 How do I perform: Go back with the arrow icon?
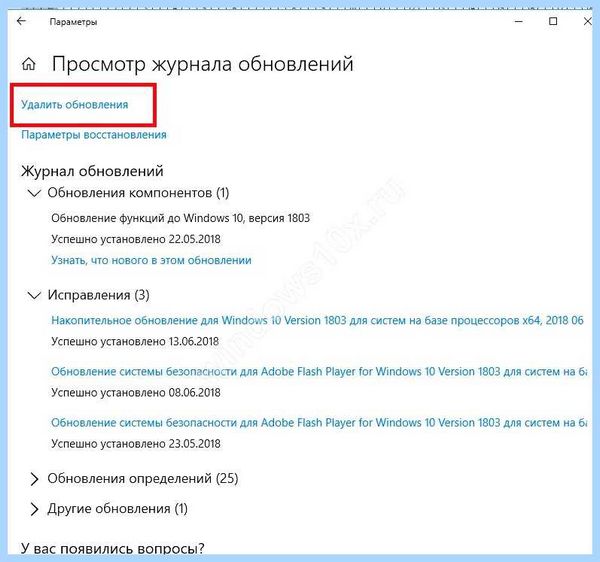click(x=21, y=21)
